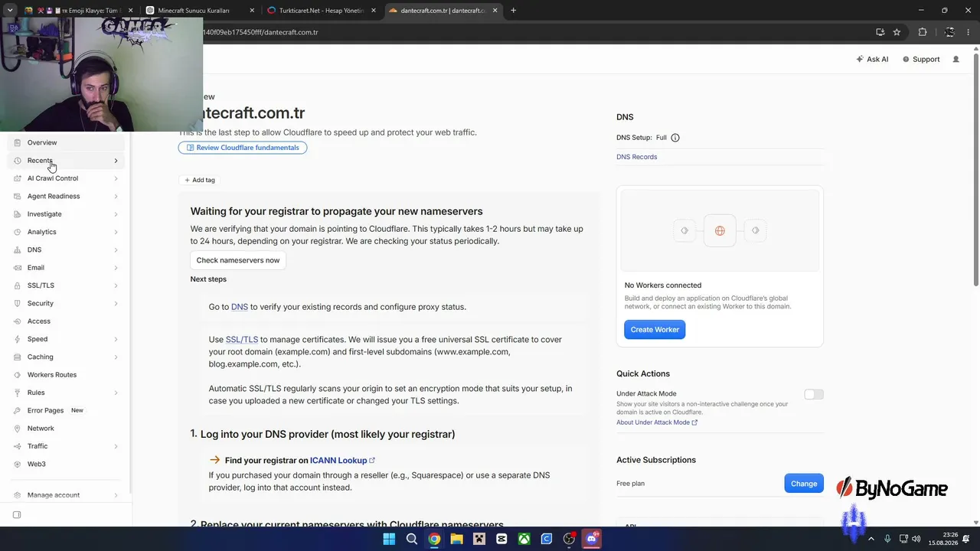
Task: Click the Network location pin icon
Action: (x=18, y=429)
